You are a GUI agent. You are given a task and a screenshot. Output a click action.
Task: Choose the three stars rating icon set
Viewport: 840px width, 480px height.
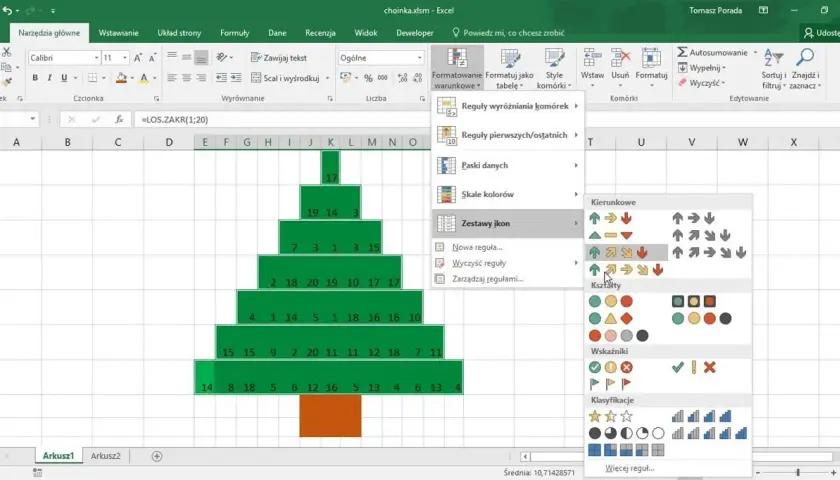coord(610,416)
